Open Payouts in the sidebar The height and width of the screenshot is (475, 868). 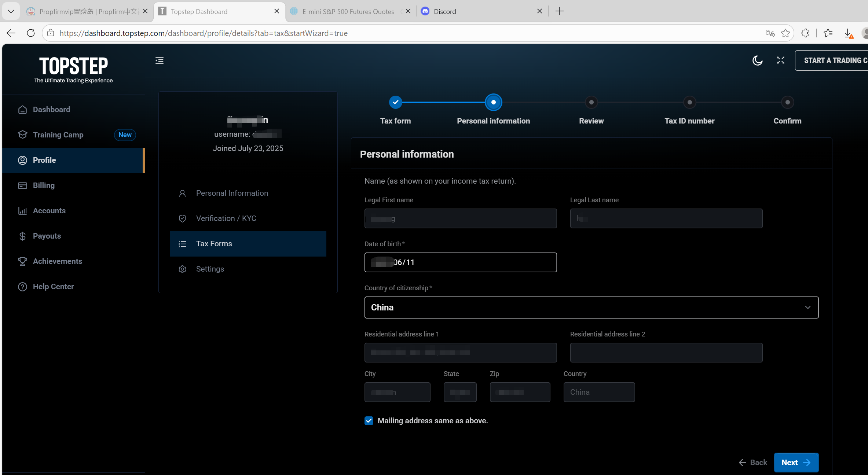click(73, 236)
